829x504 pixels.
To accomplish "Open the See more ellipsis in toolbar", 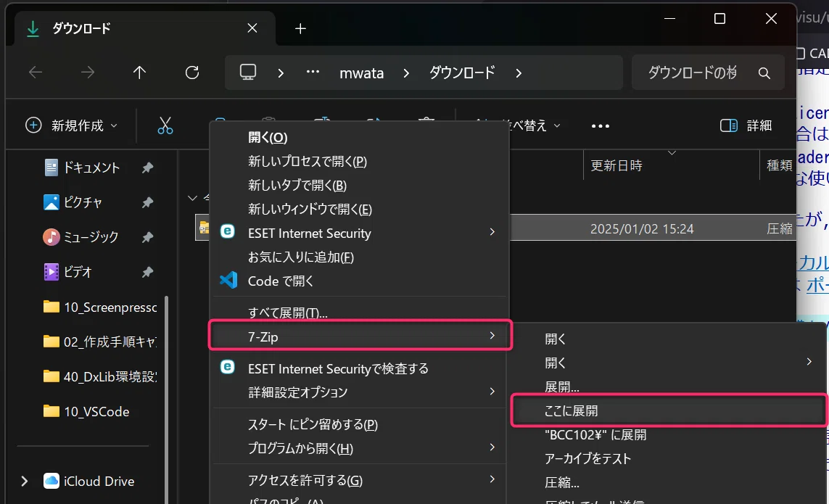I will tap(600, 126).
